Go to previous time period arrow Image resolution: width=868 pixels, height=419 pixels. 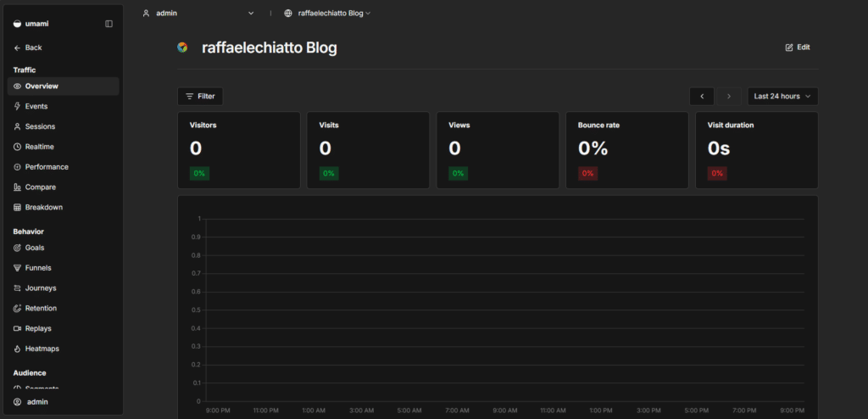702,96
